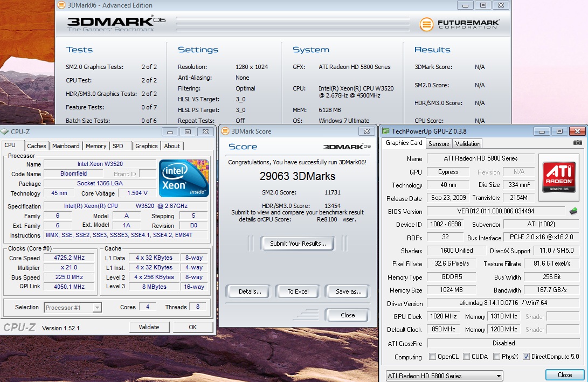Click the Memory Size 1024 MB field
Screen dimensions: 588x382
451,290
